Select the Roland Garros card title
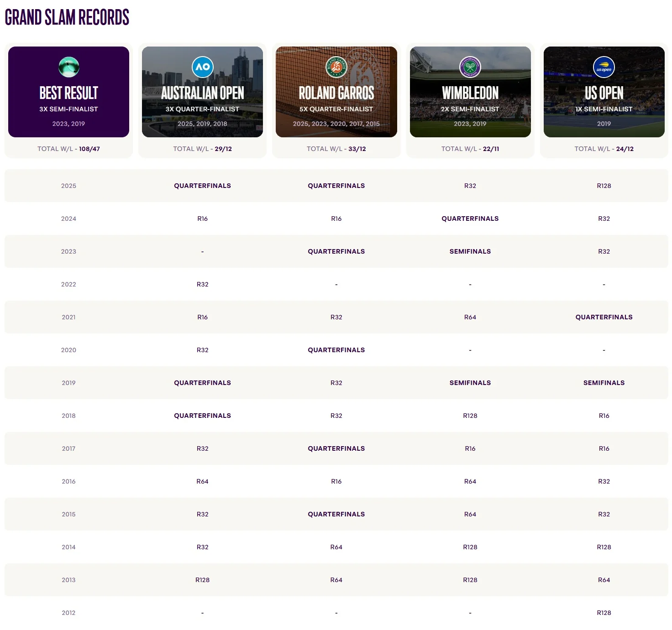The width and height of the screenshot is (672, 630). click(336, 93)
